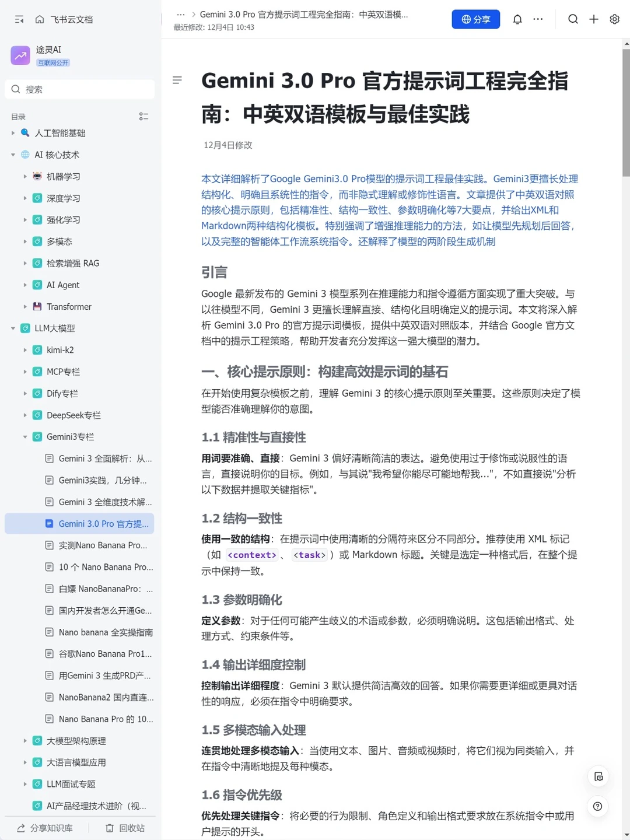The width and height of the screenshot is (630, 840).
Task: Click the 分享知识库 share icon
Action: coord(21,828)
